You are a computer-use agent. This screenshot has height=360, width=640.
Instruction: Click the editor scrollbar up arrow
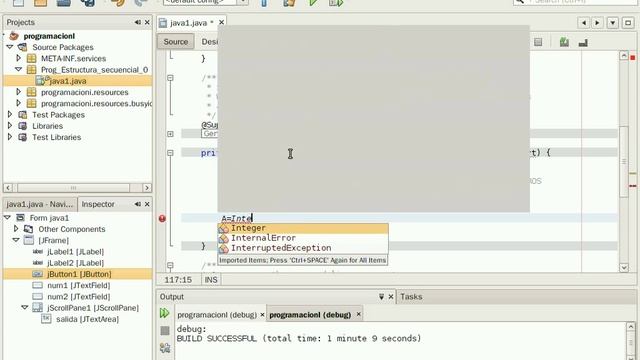[624, 56]
